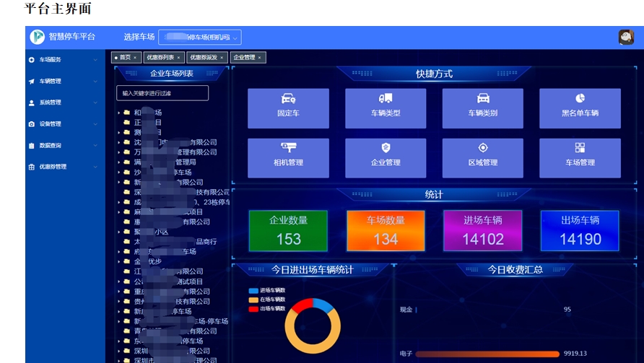644x363 pixels.
Task: Click the 智慧停车平台 logo icon
Action: (38, 37)
